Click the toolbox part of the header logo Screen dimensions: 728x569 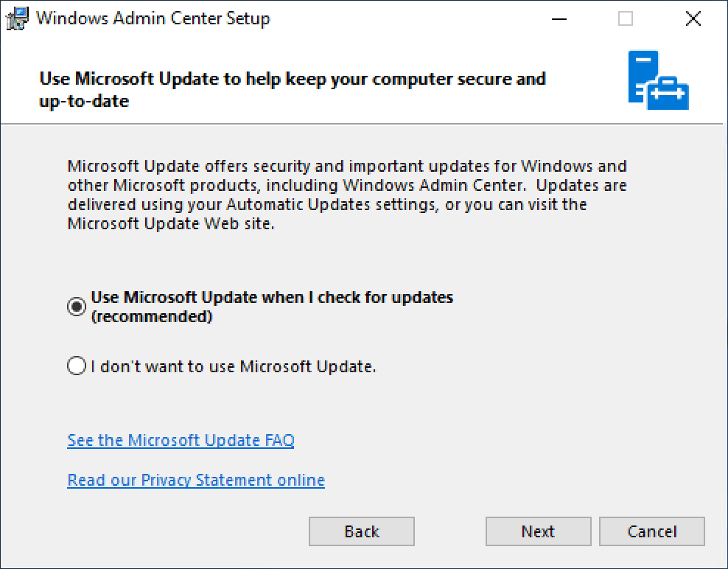669,94
